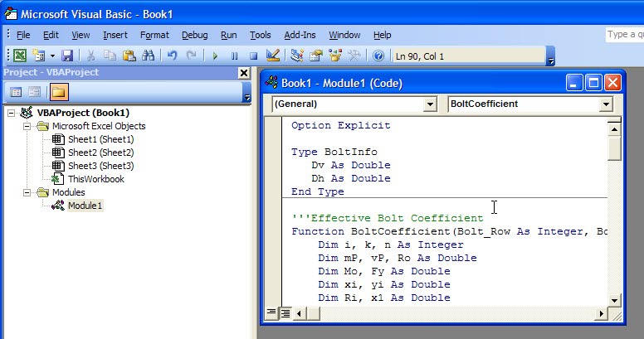The height and width of the screenshot is (339, 644).
Task: Collapse the VBAProject (Book1) node
Action: point(11,113)
